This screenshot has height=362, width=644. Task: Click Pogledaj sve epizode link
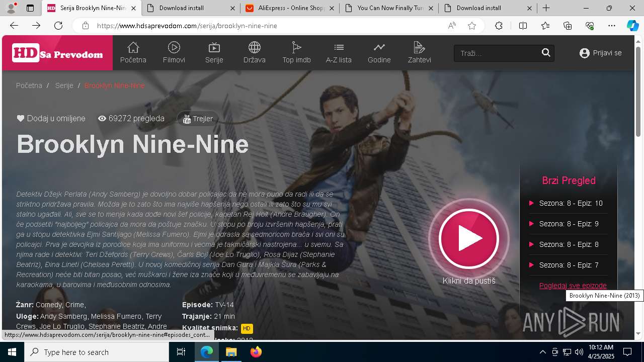(573, 286)
